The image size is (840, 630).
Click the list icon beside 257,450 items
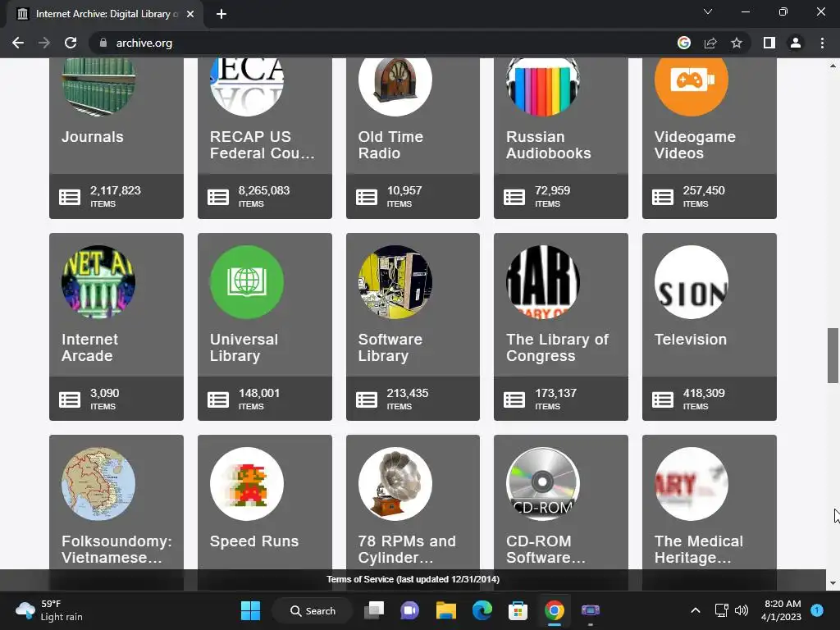[663, 197]
